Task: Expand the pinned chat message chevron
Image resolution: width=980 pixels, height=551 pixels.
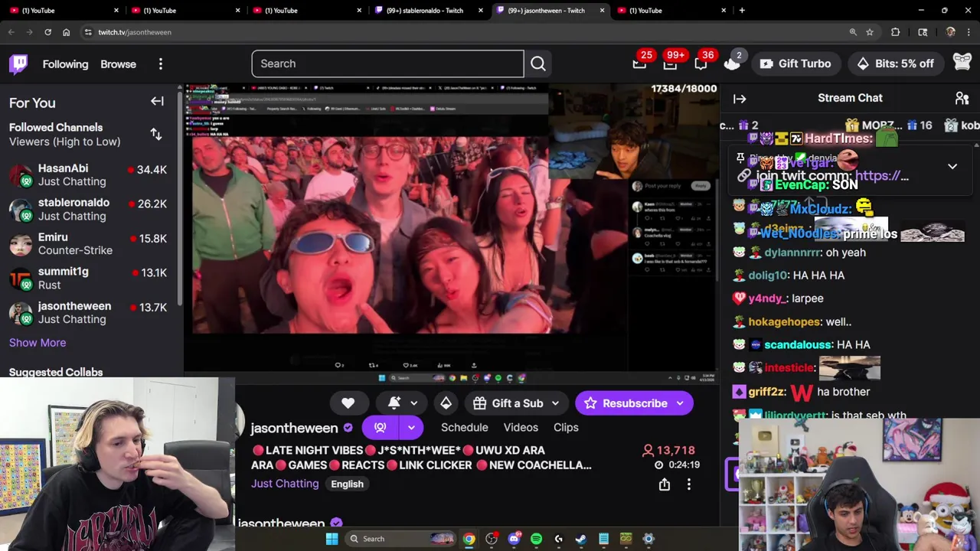Action: (952, 166)
